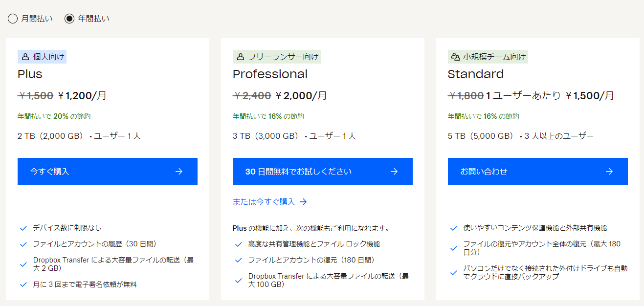This screenshot has width=644, height=306.
Task: Click the ファイルとアカウントの復元（180 日間）feature
Action: pos(312,260)
